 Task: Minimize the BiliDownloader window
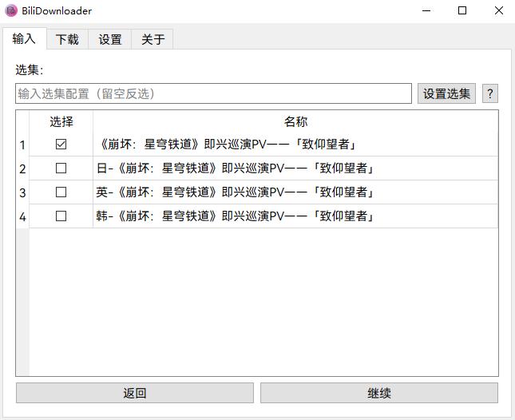(x=426, y=11)
